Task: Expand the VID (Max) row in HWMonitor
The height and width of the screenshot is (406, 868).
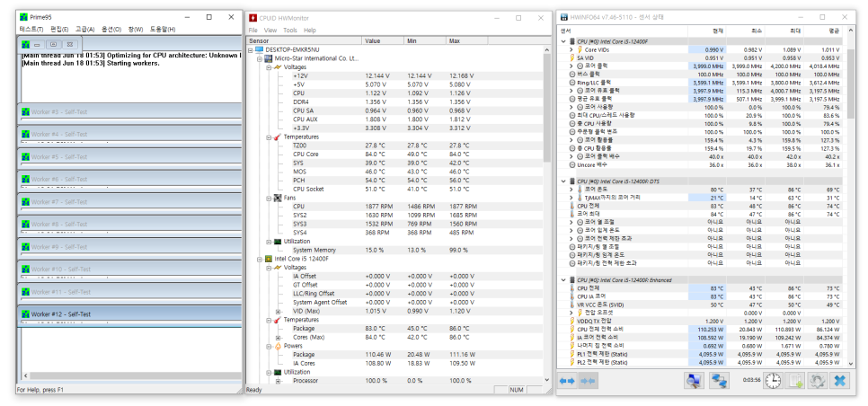Action: click(x=278, y=312)
